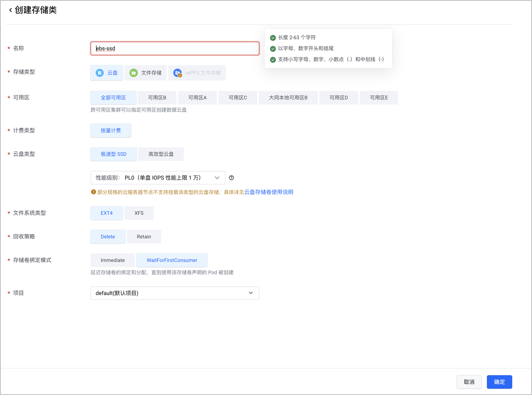The image size is (532, 395).
Task: Choose 可用区B
Action: click(157, 98)
